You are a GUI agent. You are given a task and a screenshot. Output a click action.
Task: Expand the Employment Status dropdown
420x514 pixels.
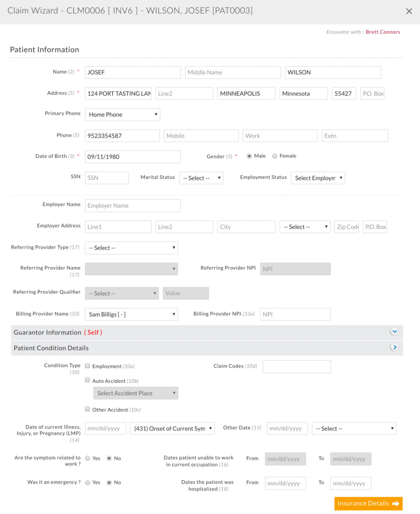pyautogui.click(x=318, y=178)
